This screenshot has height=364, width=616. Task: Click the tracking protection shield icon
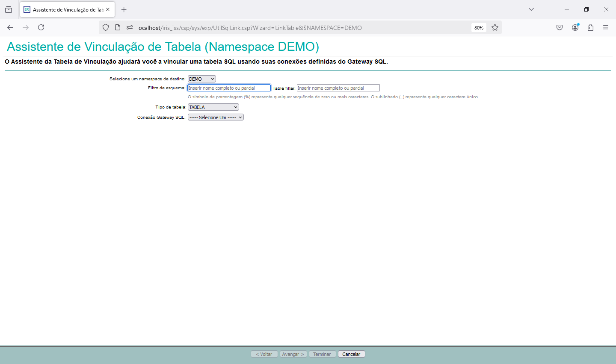click(x=106, y=27)
